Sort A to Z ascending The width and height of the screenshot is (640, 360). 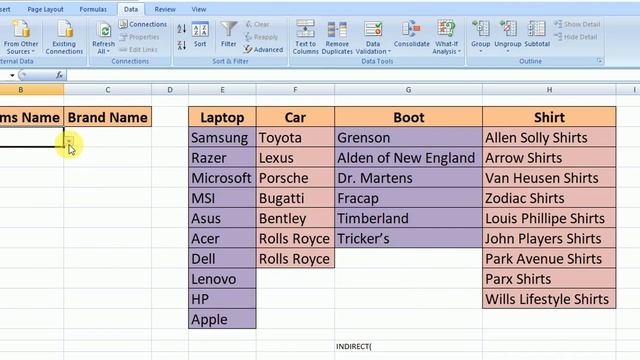(182, 29)
